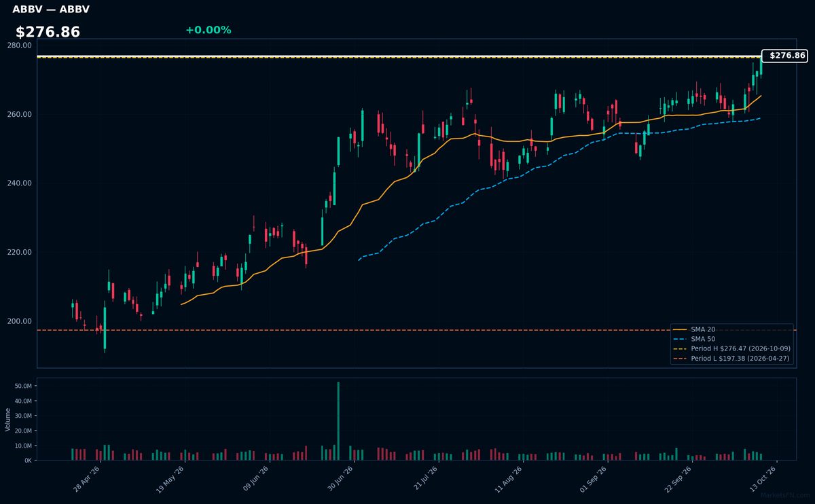Click the ABBV — ABBV chart title

[51, 10]
